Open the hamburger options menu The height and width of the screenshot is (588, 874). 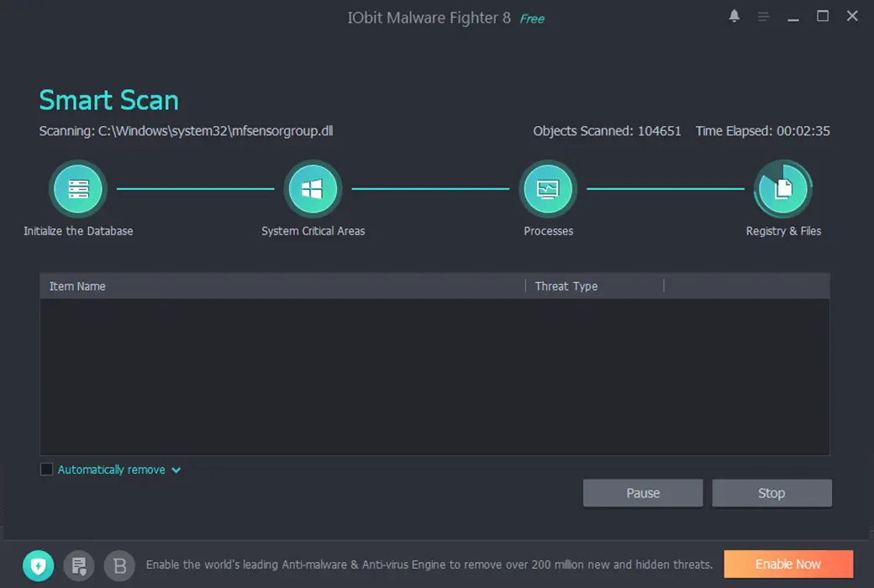763,17
